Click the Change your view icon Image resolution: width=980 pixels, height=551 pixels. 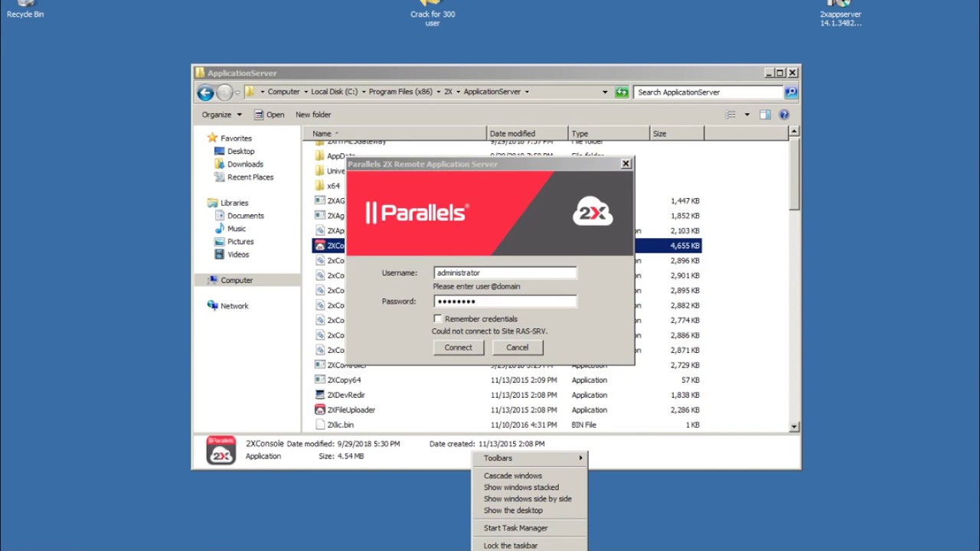click(730, 115)
